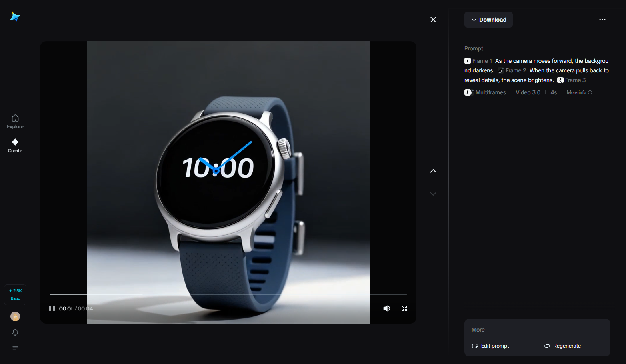Pause the video playback
626x364 pixels.
pyautogui.click(x=52, y=308)
